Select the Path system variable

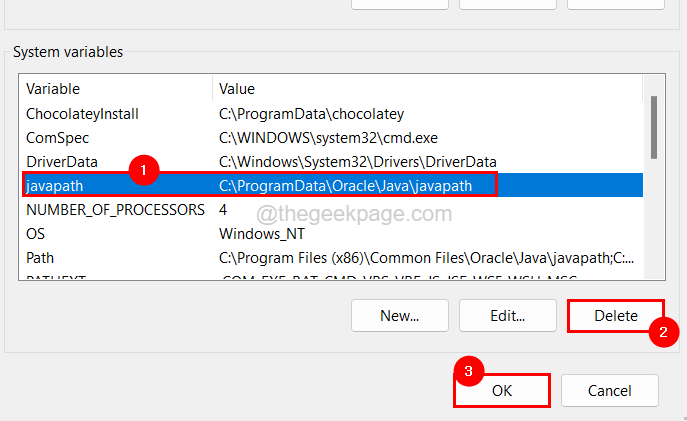point(40,258)
